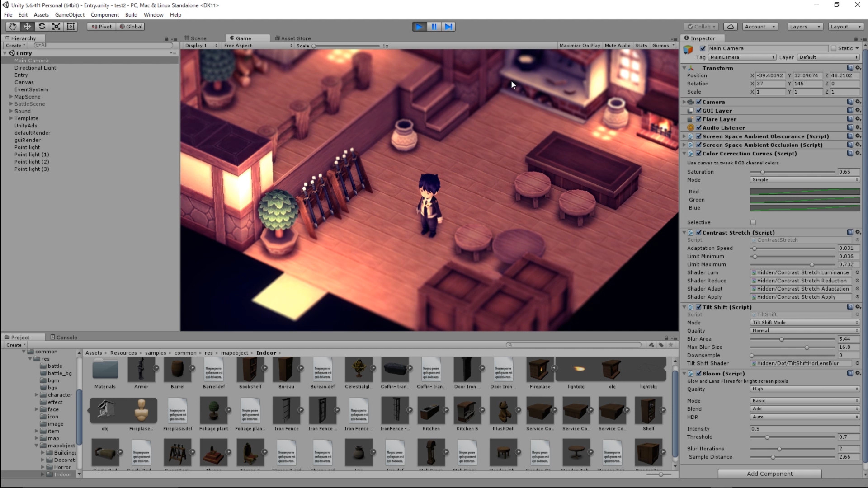Open the Tag dropdown showing MainCamera
Screen dimensions: 868x488
[742, 57]
